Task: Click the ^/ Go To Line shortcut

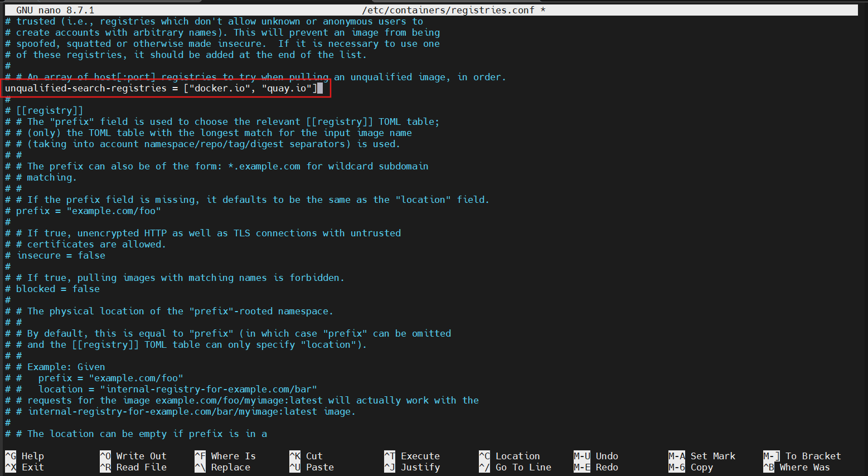Action: pos(515,467)
